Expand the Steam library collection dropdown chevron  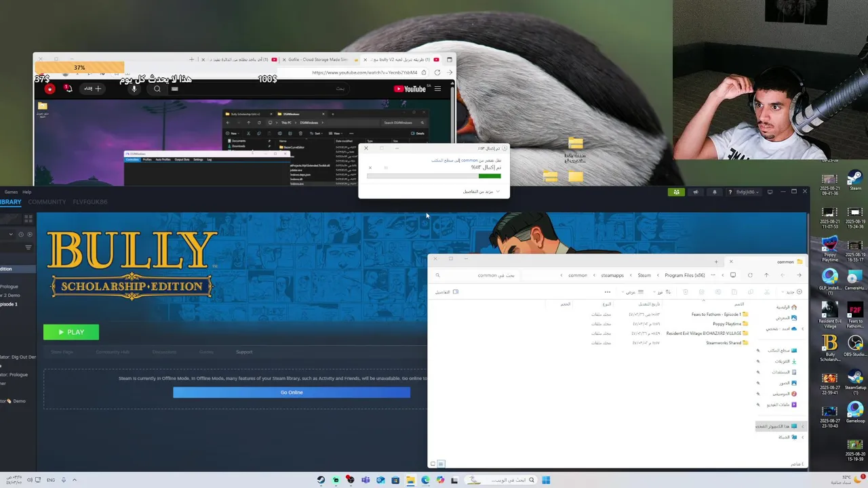(10, 235)
